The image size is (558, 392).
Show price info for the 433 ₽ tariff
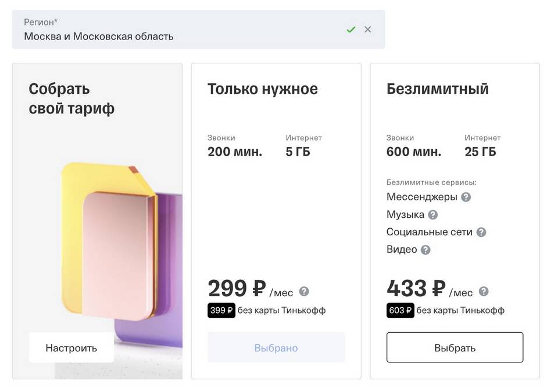click(x=484, y=292)
